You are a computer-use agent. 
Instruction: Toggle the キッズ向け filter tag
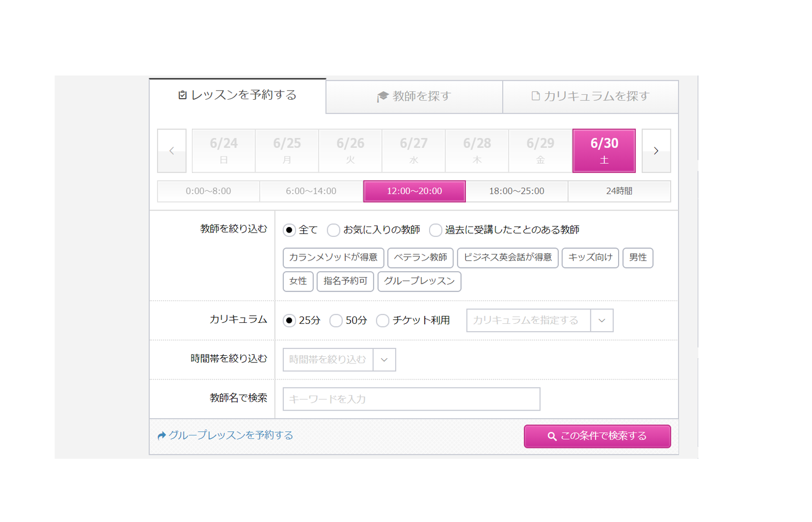tap(590, 258)
